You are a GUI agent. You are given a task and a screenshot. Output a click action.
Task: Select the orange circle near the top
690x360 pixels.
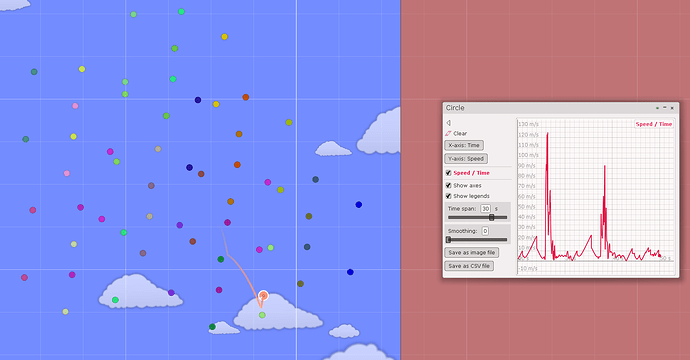pyautogui.click(x=246, y=97)
